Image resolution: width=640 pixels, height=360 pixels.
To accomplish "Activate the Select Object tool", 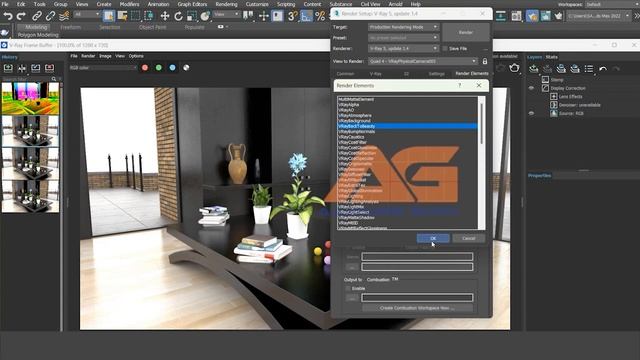I will tap(109, 16).
